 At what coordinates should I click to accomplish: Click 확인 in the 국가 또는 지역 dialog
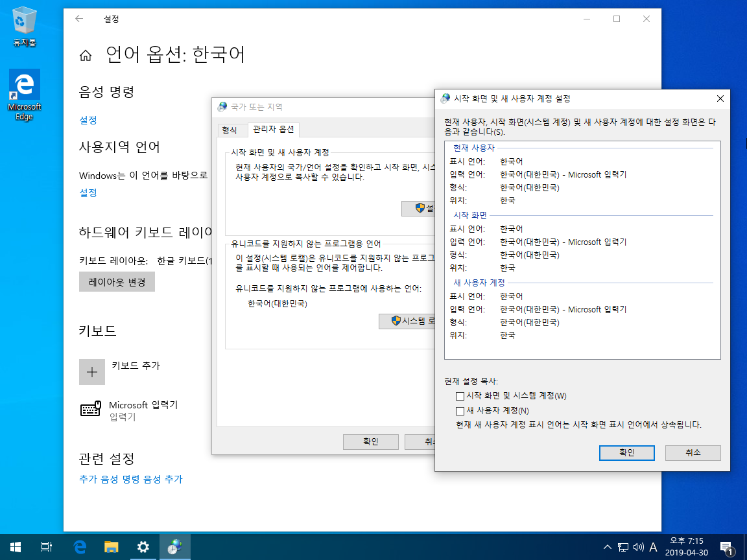tap(371, 442)
